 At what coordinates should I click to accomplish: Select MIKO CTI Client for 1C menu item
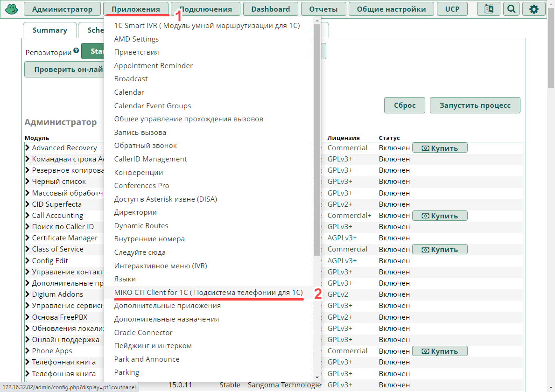[x=208, y=292]
